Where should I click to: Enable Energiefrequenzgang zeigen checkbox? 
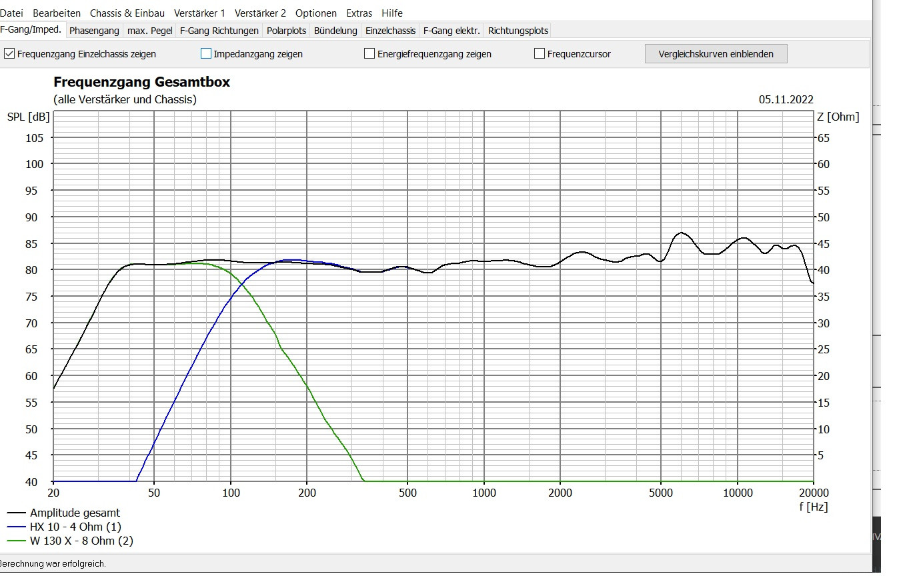click(369, 54)
